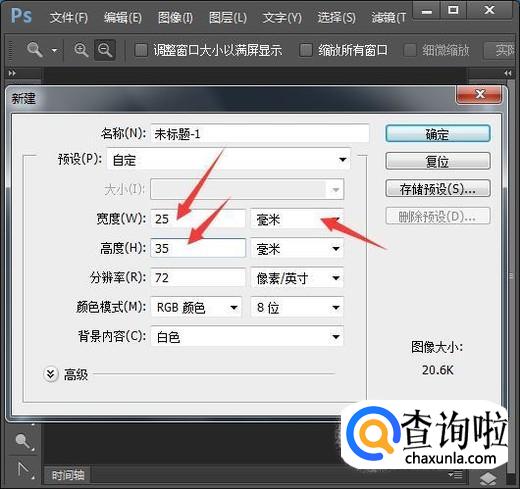Toggle the 缩放所有窗口 checkbox
Screen dimensions: 520x489
pos(306,50)
